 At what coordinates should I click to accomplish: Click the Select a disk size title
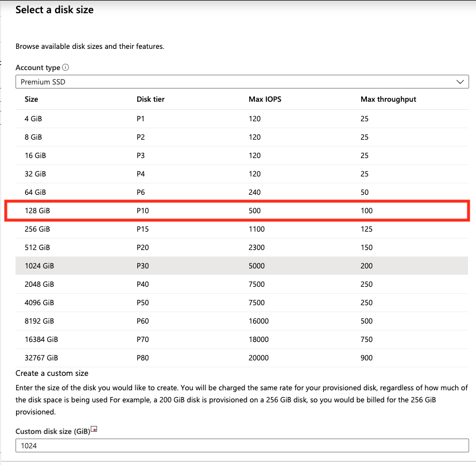54,9
